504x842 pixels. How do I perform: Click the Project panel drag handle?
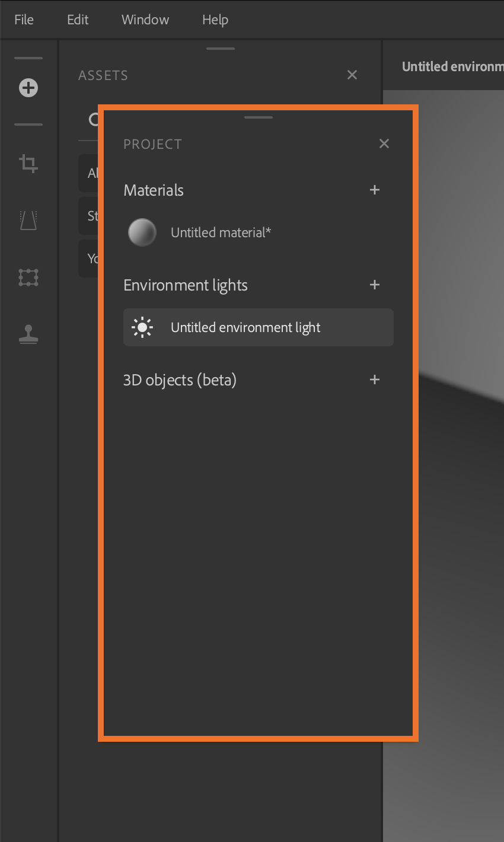259,117
